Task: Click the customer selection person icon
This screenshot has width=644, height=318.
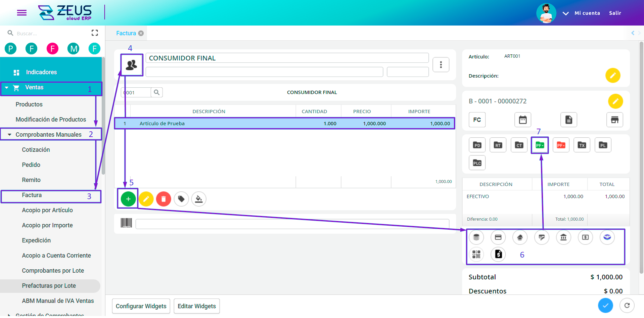Action: 131,65
